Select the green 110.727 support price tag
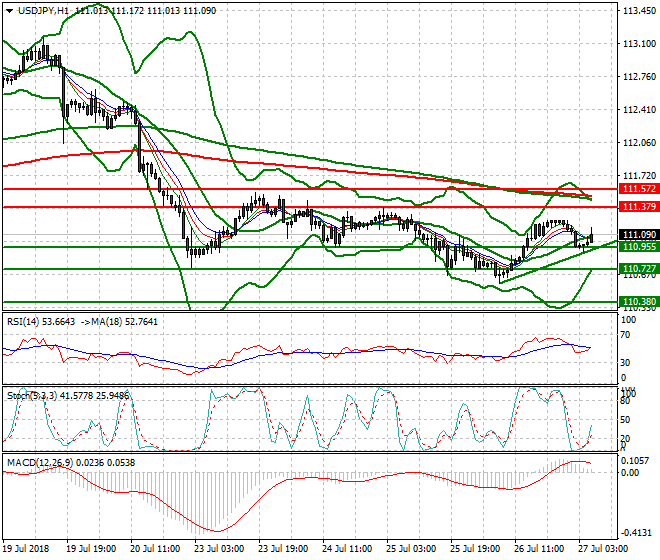 [638, 269]
